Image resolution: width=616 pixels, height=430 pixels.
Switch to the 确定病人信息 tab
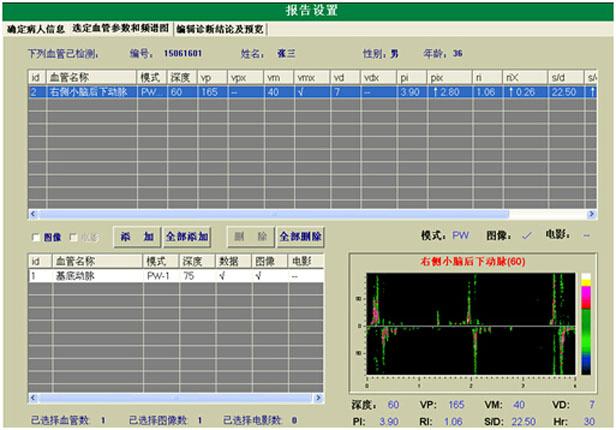(x=34, y=30)
